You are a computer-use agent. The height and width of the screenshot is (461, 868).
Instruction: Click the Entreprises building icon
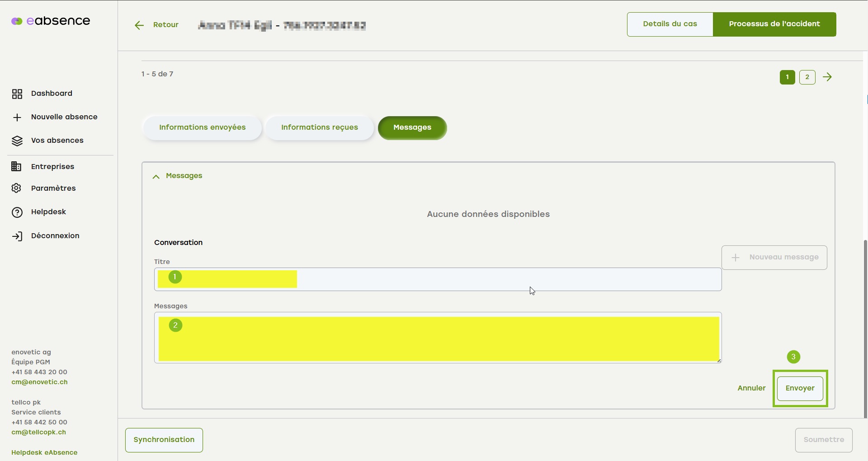click(16, 167)
